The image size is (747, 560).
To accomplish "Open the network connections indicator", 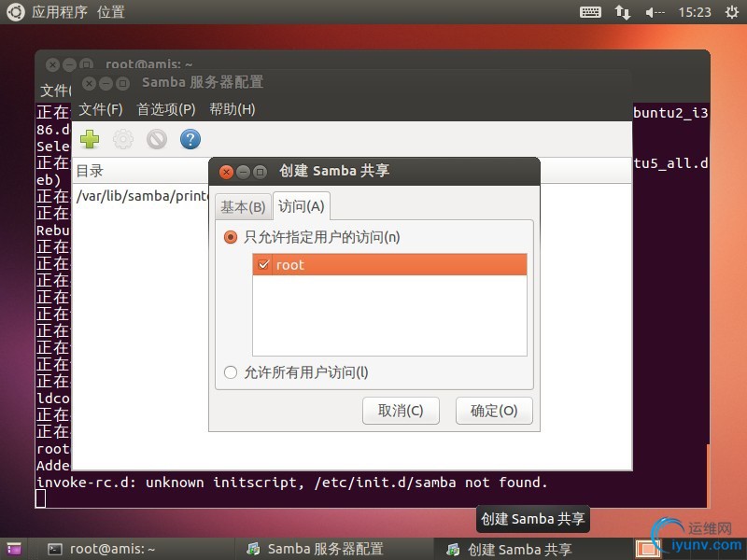I will 622,12.
